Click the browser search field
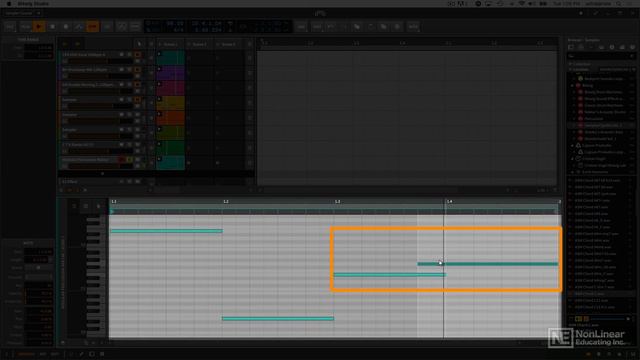640x360 pixels. point(600,56)
